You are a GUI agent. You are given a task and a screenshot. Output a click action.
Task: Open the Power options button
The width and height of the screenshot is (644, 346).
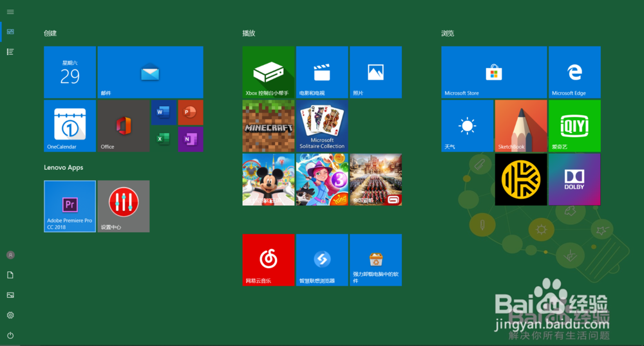tap(10, 335)
